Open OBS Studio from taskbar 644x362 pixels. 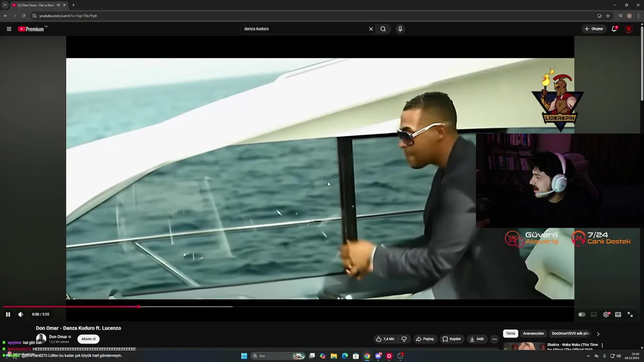click(400, 356)
